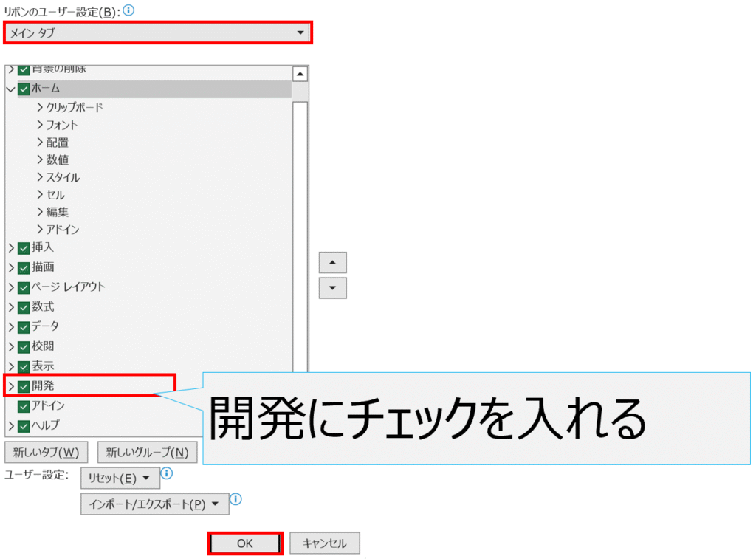Toggle the アドイン tab checkbox
This screenshot has width=756, height=559.
coord(24,406)
